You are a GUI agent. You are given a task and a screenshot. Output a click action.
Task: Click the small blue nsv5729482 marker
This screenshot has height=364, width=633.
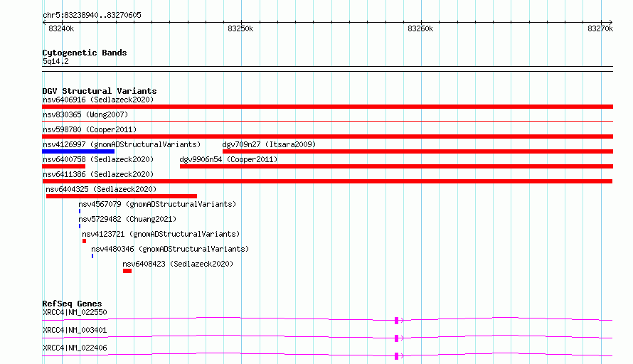[80, 226]
